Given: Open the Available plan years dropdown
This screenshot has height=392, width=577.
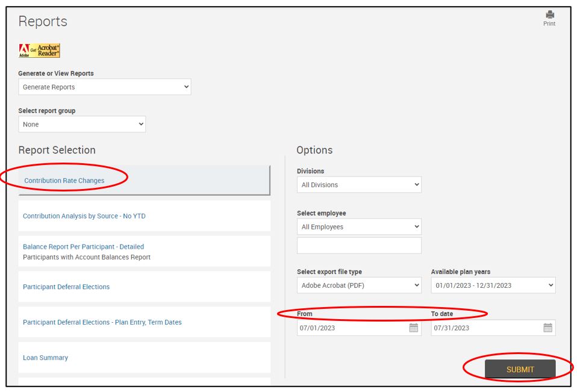Looking at the screenshot, I should click(493, 285).
